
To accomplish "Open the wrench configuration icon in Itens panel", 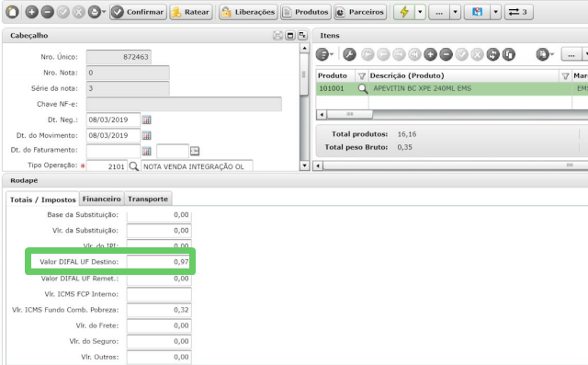I will point(349,54).
